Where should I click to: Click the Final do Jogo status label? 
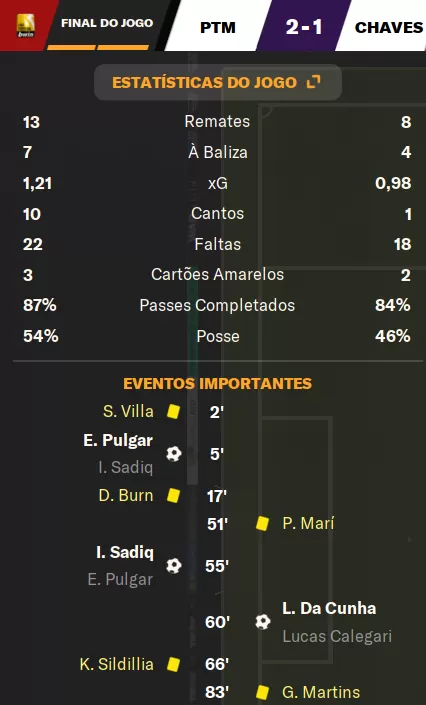[107, 23]
